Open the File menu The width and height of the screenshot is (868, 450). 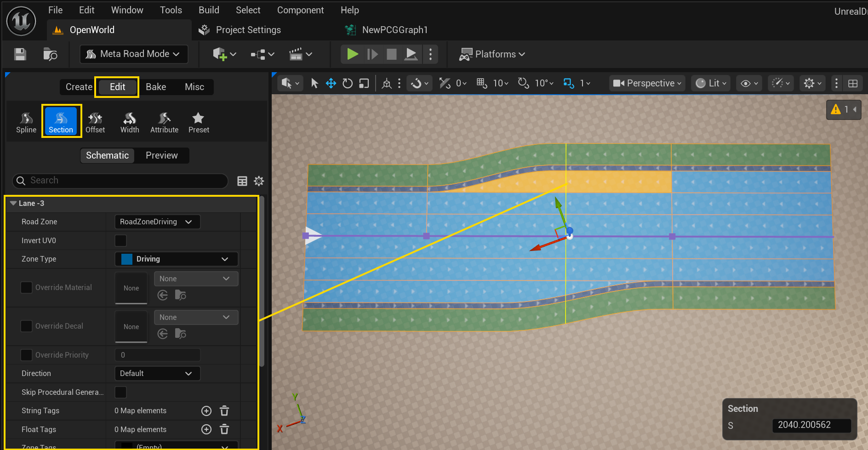point(55,10)
